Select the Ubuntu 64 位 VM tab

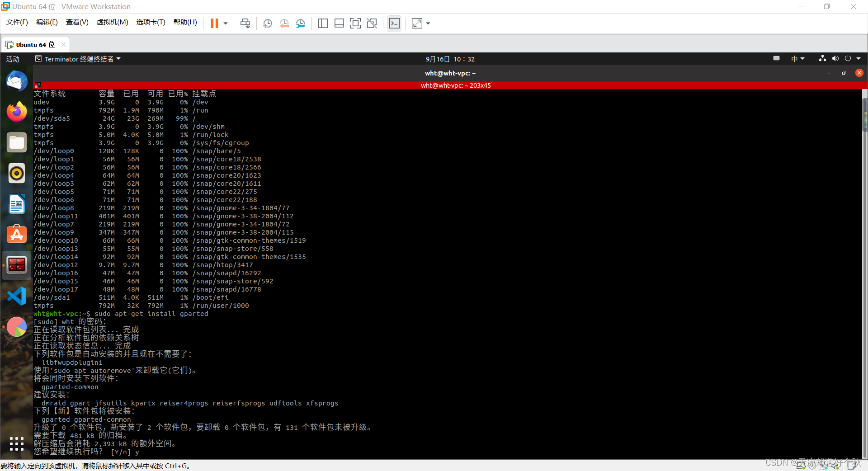35,45
